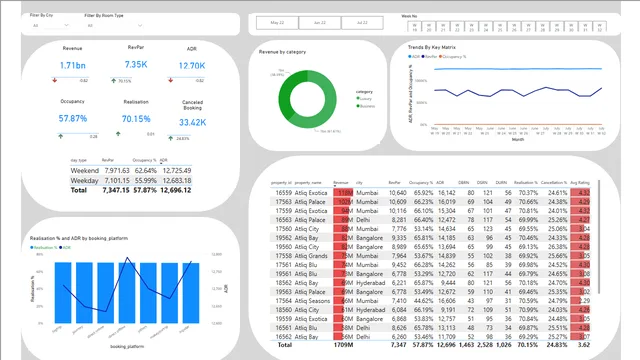
Task: Click the red down arrow under ADR
Action: (x=171, y=80)
